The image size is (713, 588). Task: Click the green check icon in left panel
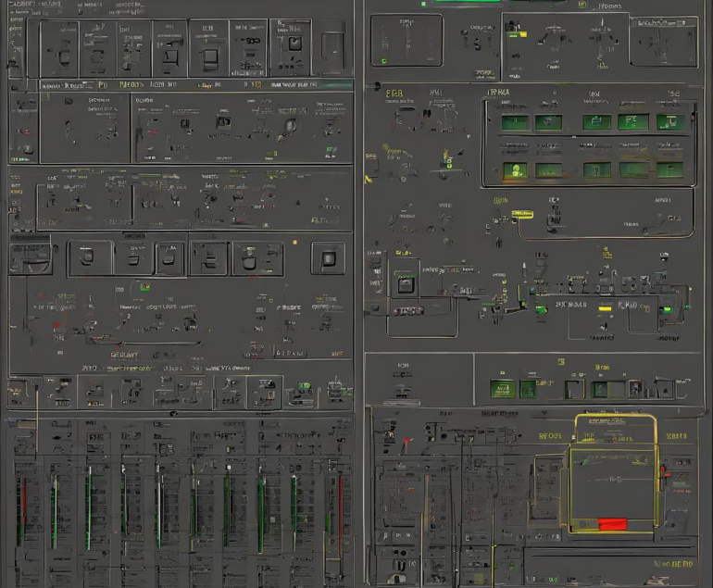[145, 288]
